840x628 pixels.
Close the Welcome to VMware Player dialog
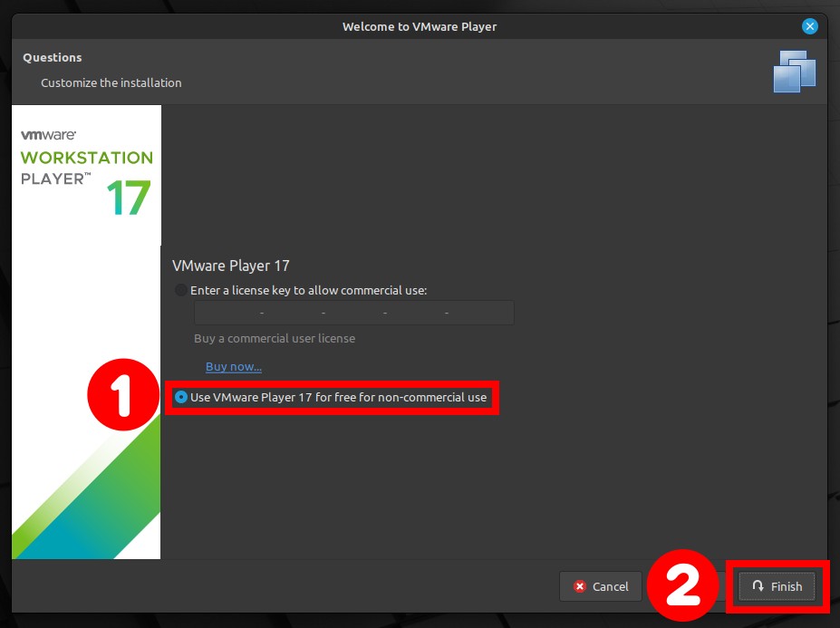(809, 26)
